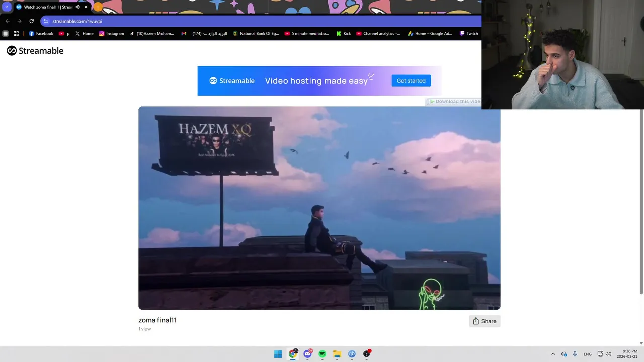
Task: Click the 1 view text
Action: coord(145,329)
